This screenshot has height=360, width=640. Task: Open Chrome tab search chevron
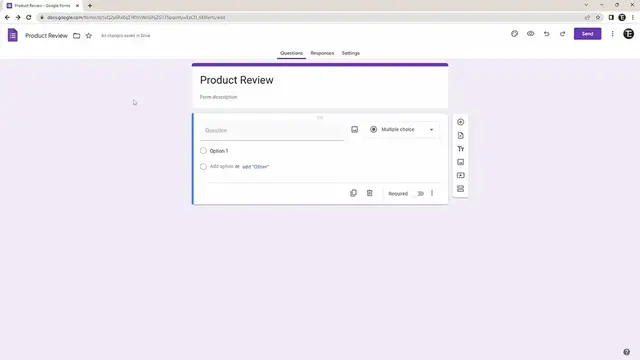pos(586,5)
